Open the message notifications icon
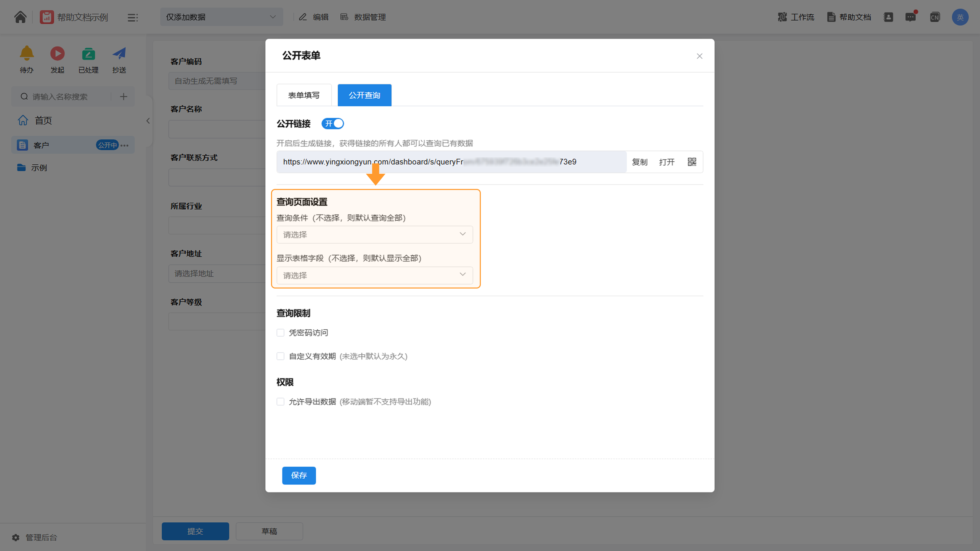 [911, 17]
